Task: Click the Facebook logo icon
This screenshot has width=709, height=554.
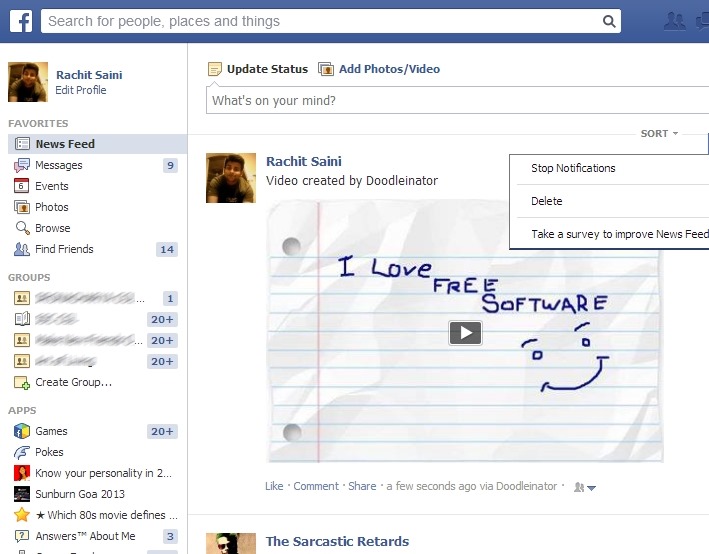Action: point(22,20)
